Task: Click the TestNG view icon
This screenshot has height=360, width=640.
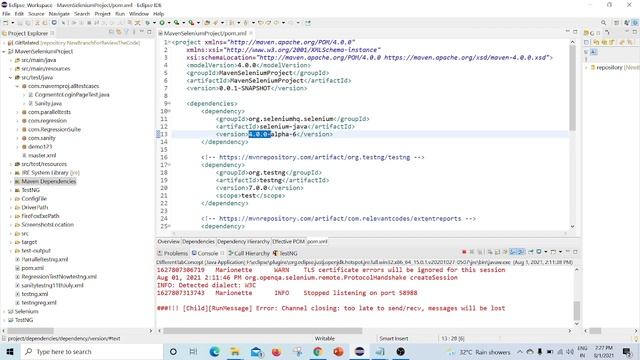Action: pos(276,253)
